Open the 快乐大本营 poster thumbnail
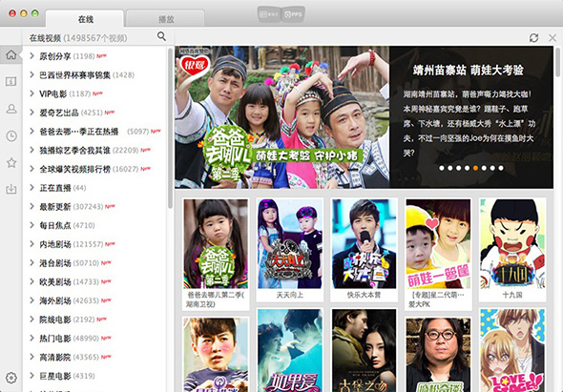Viewport: 563px width, 392px height. tap(365, 244)
